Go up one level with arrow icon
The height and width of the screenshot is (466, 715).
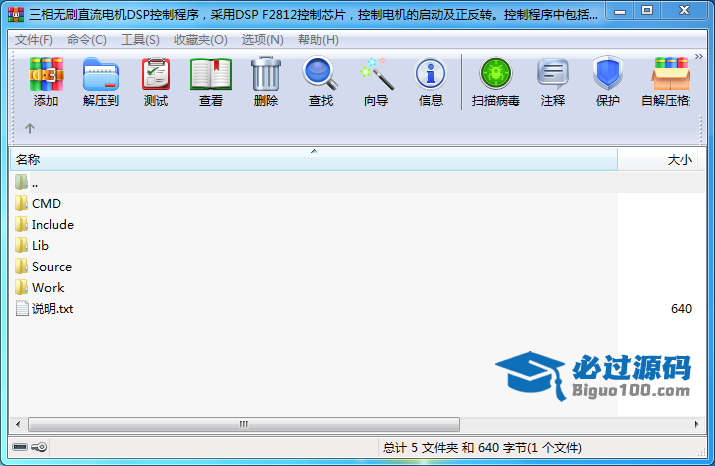[30, 129]
